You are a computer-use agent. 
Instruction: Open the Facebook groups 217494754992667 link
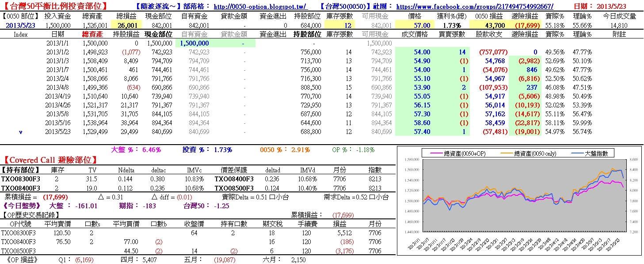pyautogui.click(x=475, y=7)
